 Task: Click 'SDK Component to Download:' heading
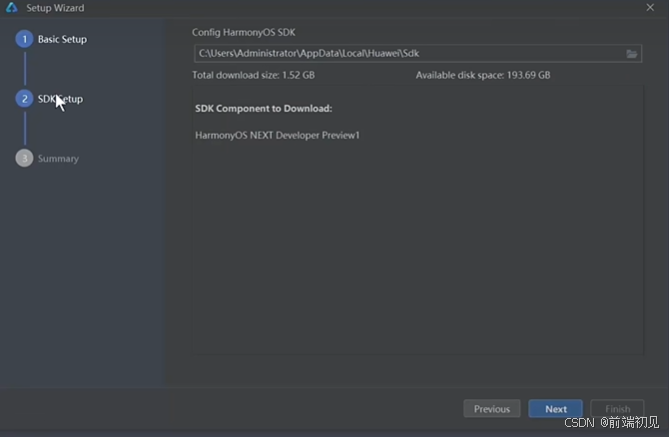tap(264, 108)
